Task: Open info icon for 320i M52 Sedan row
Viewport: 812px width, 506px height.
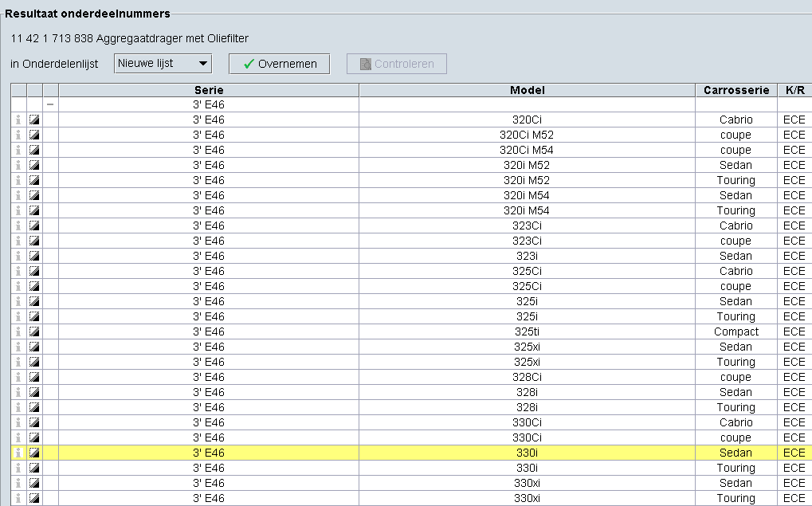Action: (x=18, y=165)
